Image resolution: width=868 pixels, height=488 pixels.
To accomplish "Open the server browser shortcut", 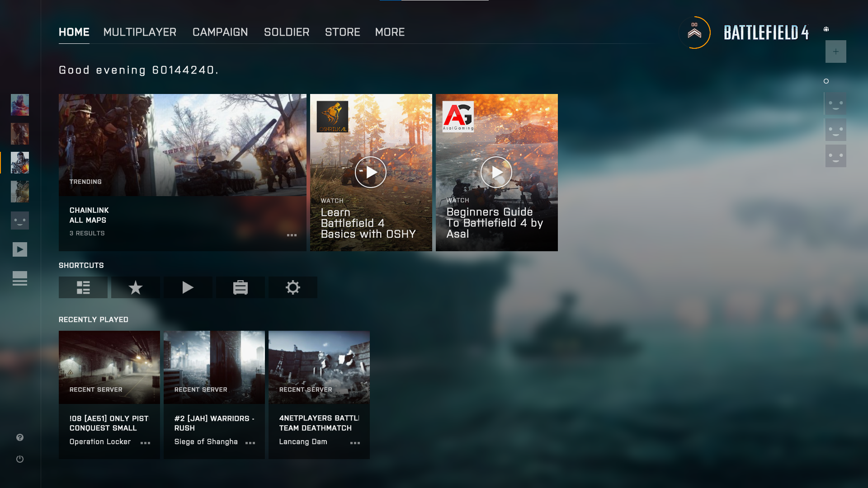I will click(83, 287).
